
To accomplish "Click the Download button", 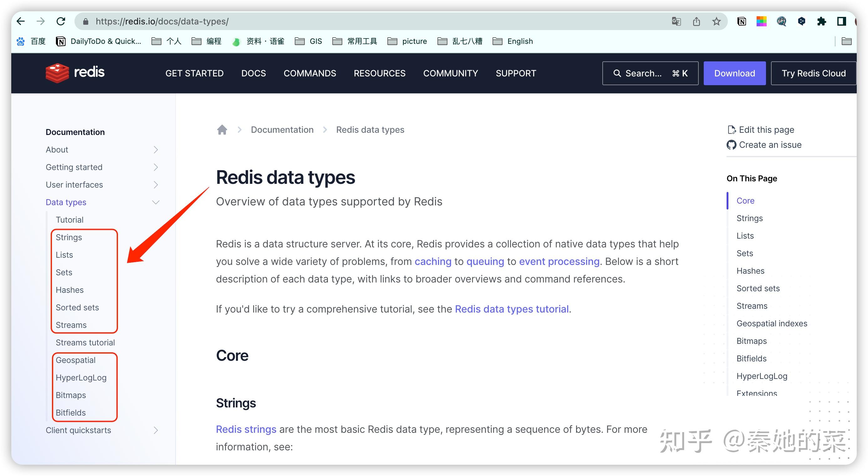I will pos(735,73).
